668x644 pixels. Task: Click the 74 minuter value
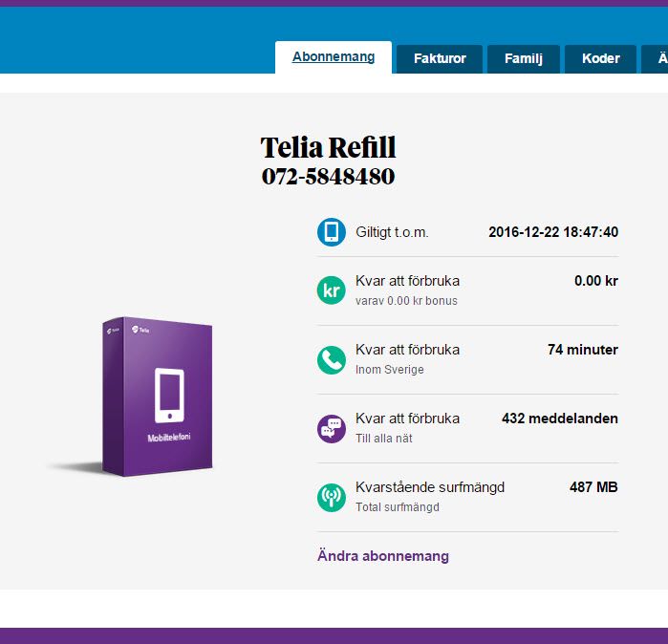[x=583, y=350]
